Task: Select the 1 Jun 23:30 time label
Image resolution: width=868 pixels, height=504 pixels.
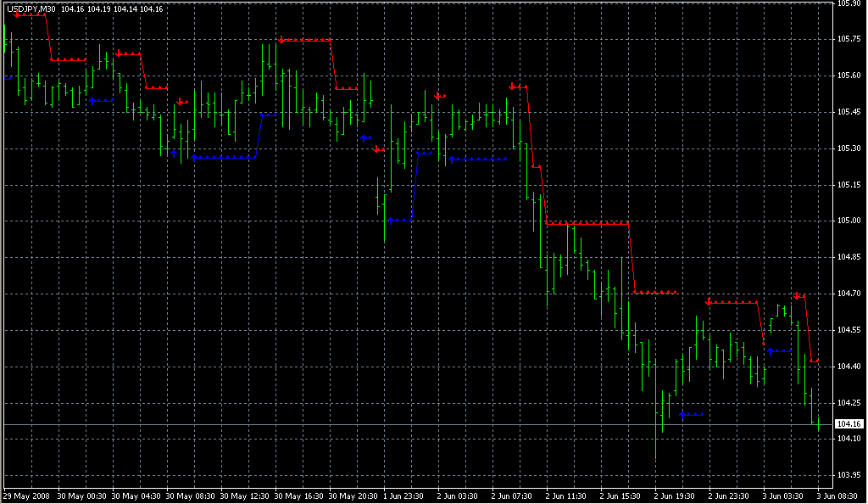Action: click(x=402, y=496)
